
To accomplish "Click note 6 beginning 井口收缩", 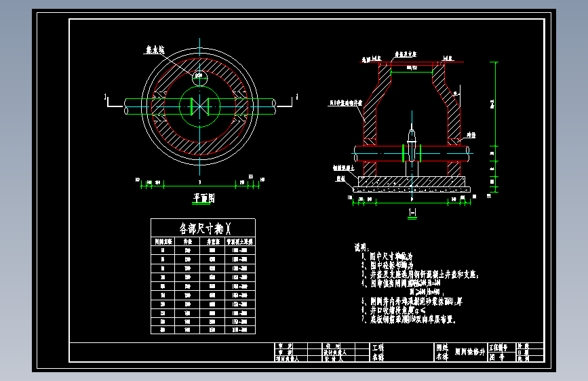I will [393, 310].
